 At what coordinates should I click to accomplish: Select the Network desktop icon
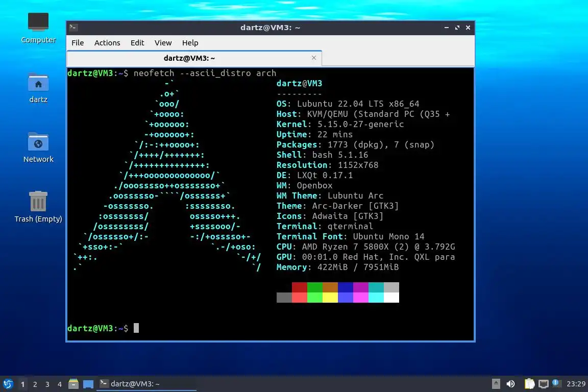click(38, 148)
